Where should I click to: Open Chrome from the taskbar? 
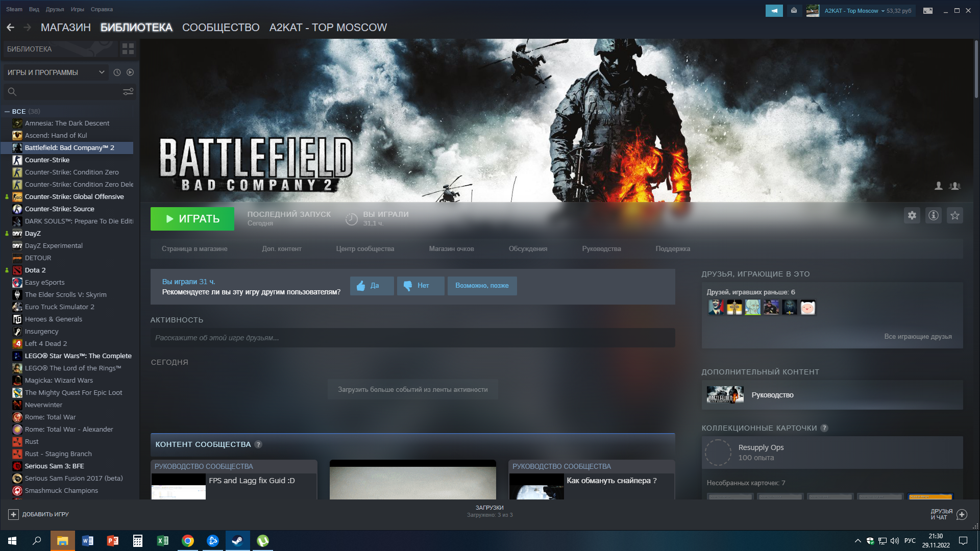tap(188, 541)
